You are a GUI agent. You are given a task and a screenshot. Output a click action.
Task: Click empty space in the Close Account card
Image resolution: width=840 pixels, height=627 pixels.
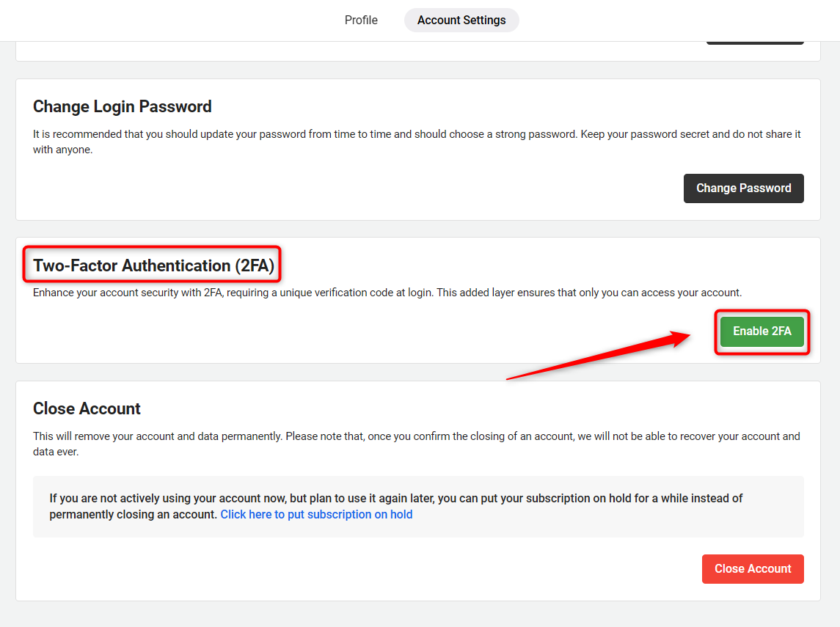pos(348,568)
